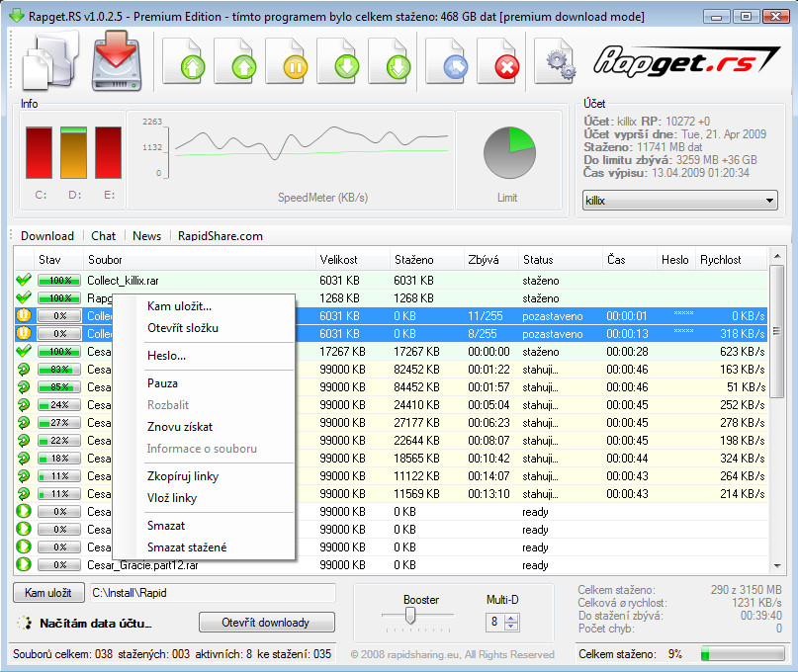Click the C:\Install\Rapid path field

(x=213, y=593)
